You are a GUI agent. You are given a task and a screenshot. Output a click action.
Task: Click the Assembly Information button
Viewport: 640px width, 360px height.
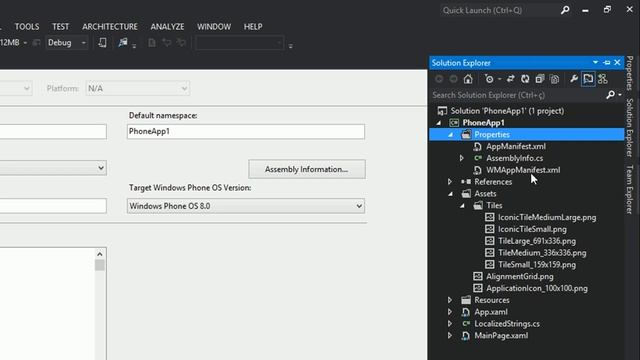click(307, 169)
